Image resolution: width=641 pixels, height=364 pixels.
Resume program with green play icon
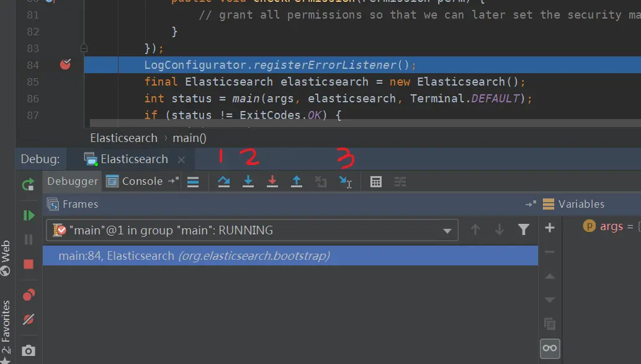tap(29, 215)
